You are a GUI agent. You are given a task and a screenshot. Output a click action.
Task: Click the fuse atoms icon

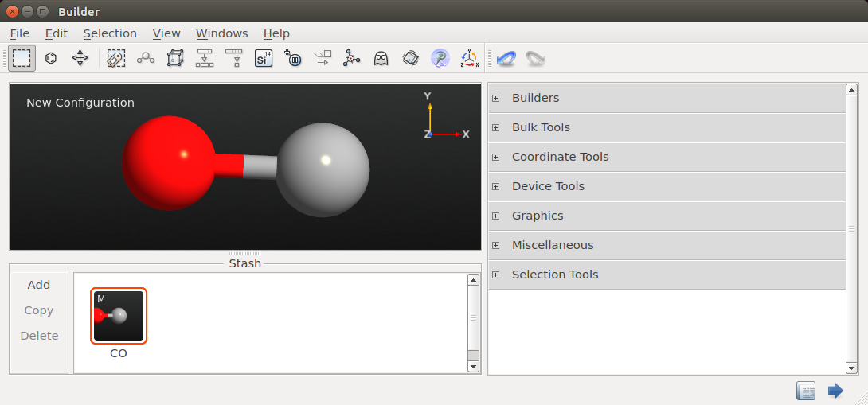click(x=351, y=58)
